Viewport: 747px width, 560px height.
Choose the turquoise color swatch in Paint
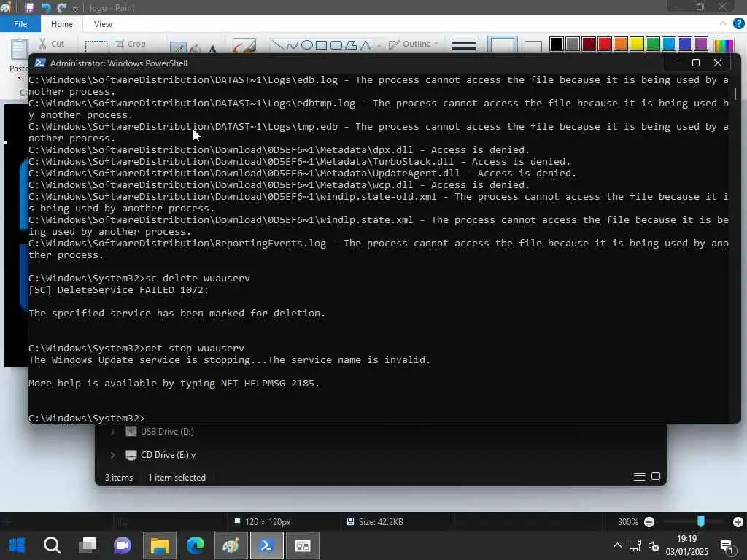pos(669,44)
